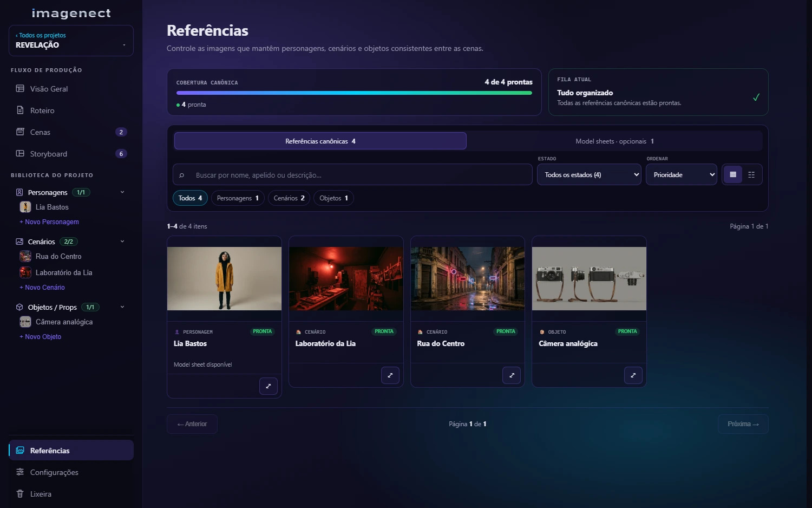Click the Cobertura Canônica progress bar
Image resolution: width=812 pixels, height=508 pixels.
pos(354,93)
